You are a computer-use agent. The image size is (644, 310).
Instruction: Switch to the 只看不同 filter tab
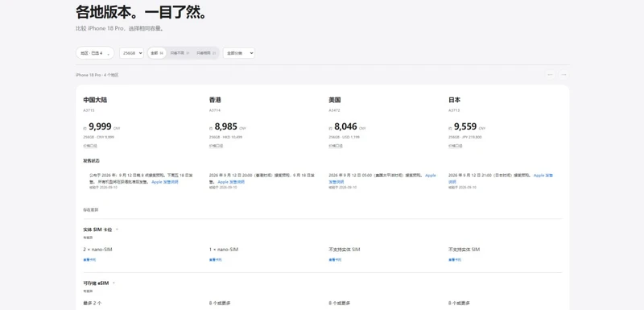180,53
